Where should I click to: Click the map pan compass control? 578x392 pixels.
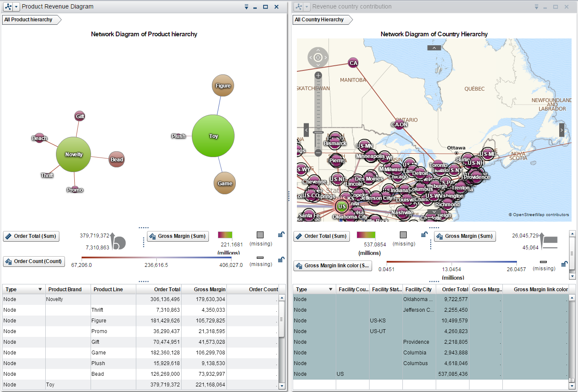318,58
